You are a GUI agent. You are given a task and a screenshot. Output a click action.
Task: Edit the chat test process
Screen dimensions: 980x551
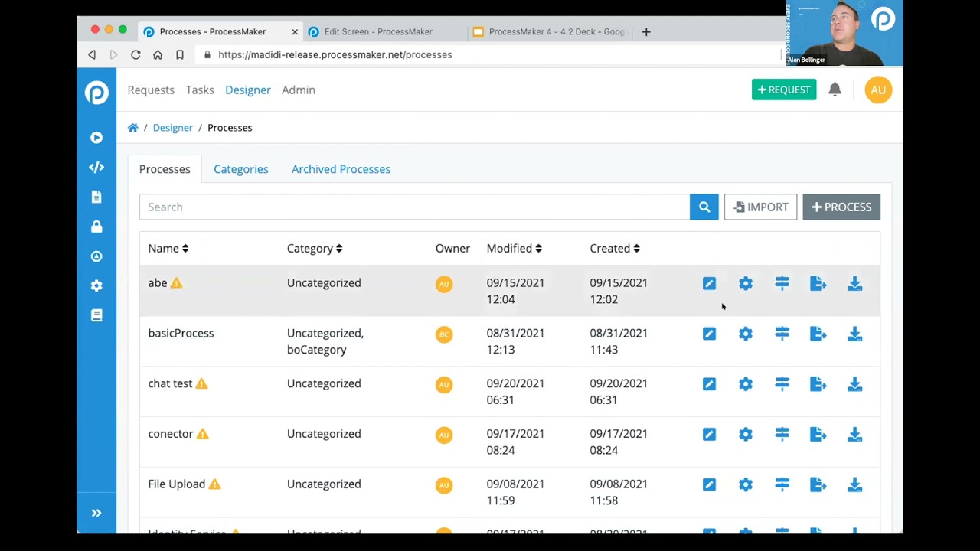(709, 384)
